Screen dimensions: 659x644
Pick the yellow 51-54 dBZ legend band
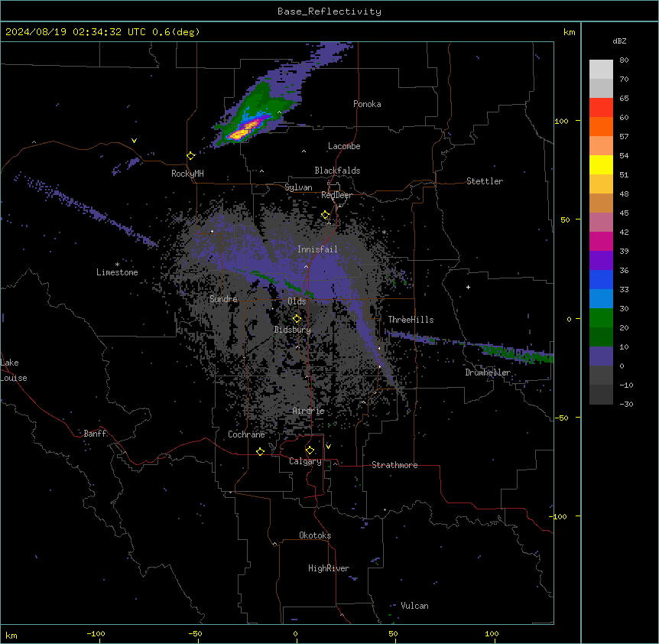coord(601,165)
